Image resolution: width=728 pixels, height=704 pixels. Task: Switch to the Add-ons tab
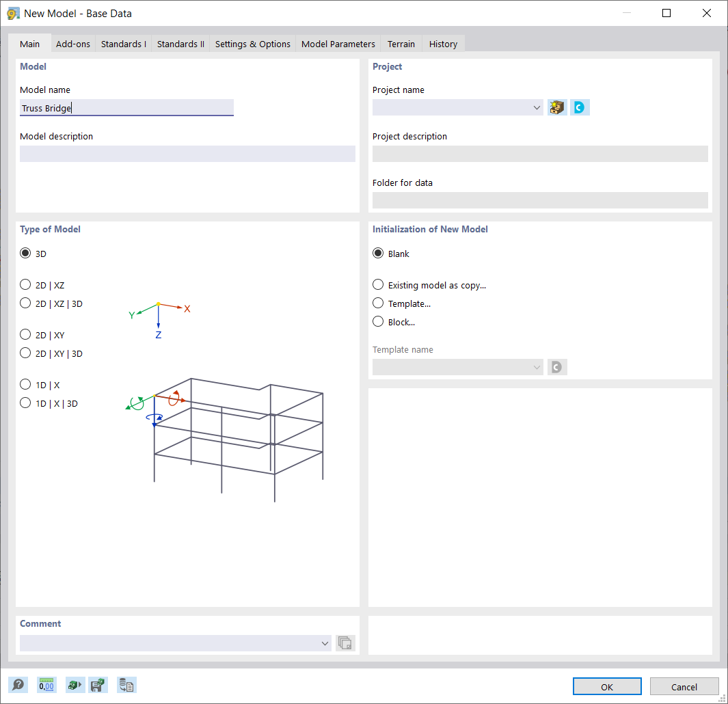coord(72,43)
